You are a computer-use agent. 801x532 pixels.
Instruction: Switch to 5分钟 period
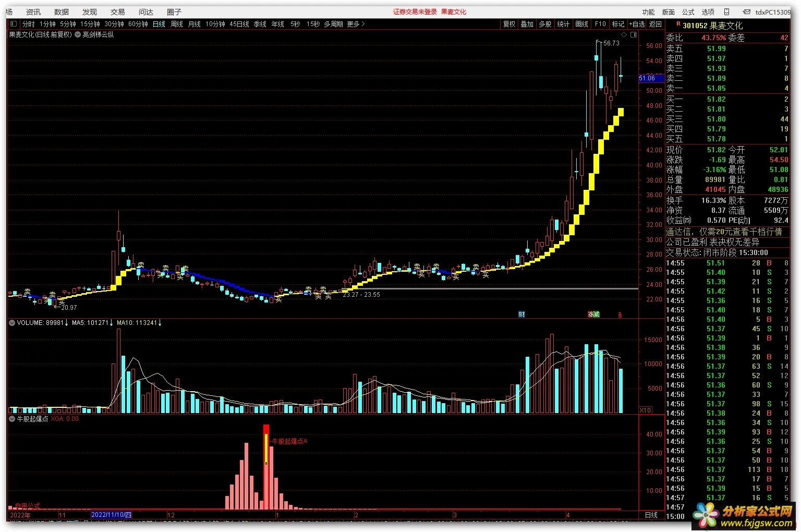68,24
